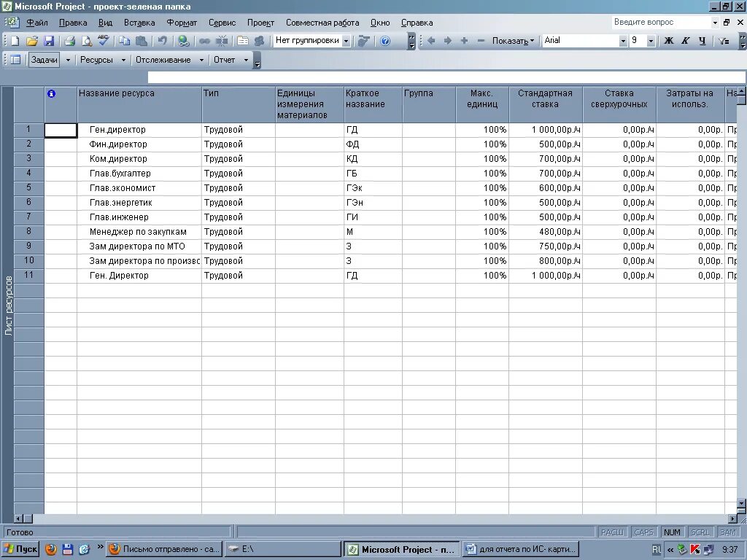Switch to для отчета по ИС Word window
Viewport: 747px width, 560px height.
click(521, 549)
